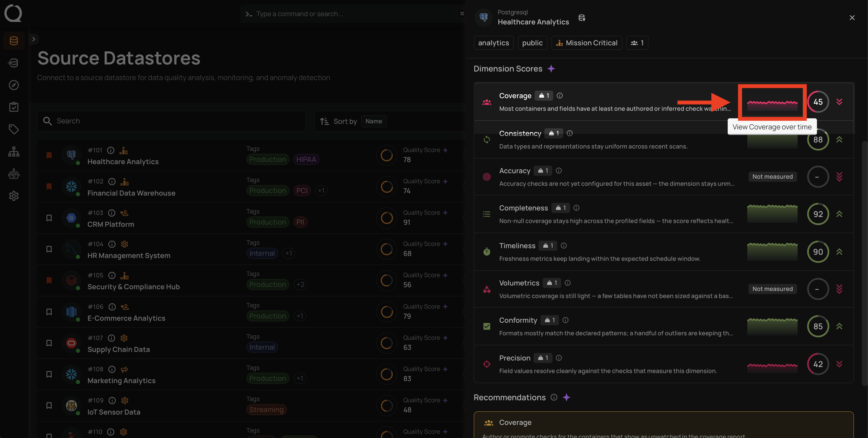Expand the Volumetrics row double chevron
This screenshot has width=868, height=438.
(x=839, y=289)
